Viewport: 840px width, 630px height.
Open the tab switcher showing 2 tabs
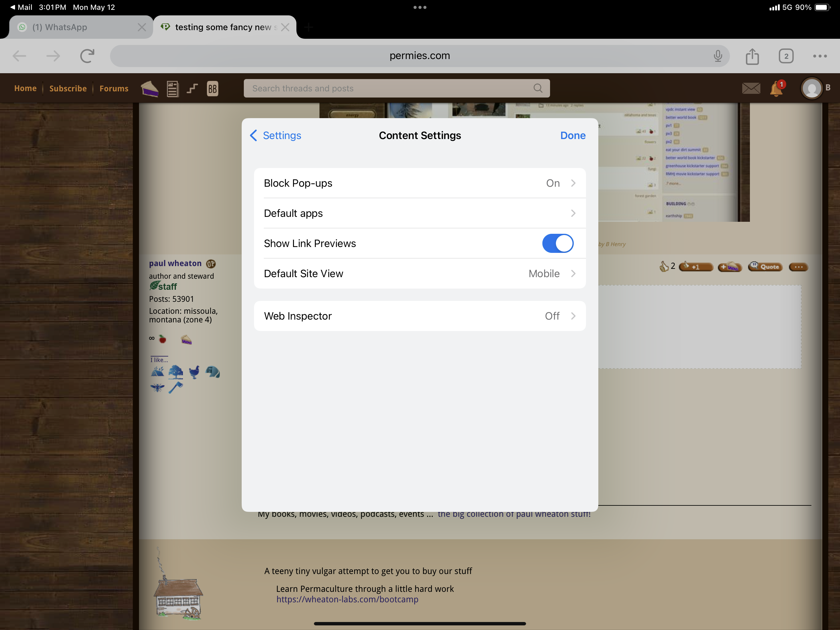pyautogui.click(x=786, y=56)
